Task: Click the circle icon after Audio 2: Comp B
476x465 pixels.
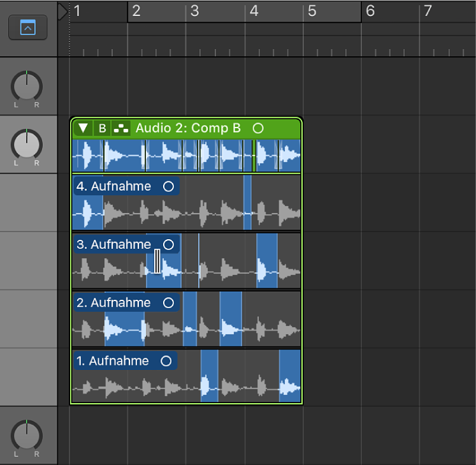Action: [257, 128]
